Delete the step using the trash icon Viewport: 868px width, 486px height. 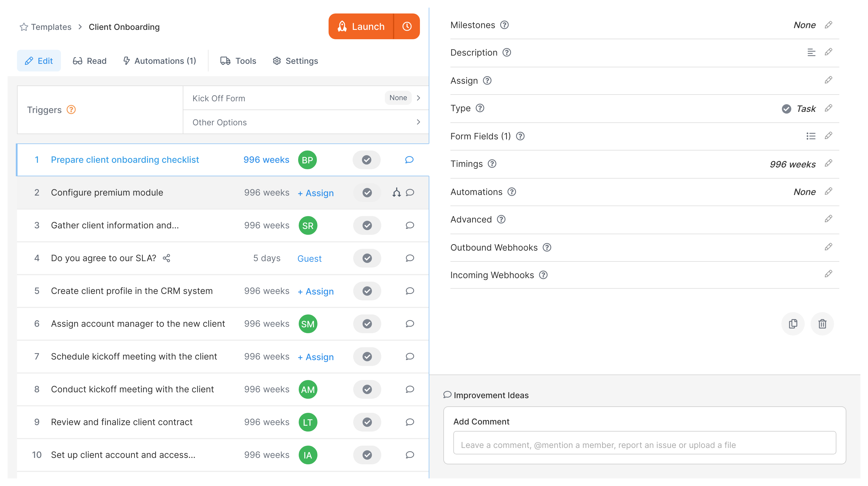coord(822,324)
